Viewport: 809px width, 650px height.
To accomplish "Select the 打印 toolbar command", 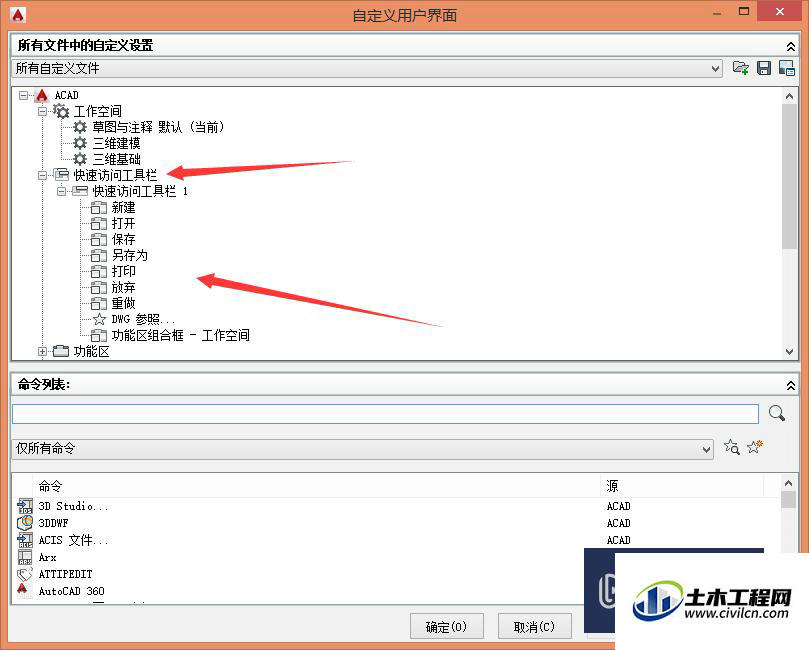I will pos(123,271).
